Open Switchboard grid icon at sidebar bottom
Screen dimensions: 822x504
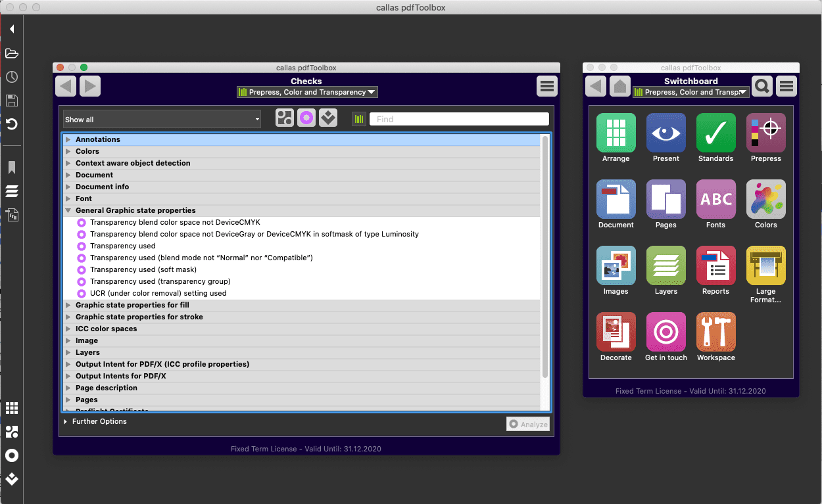click(x=11, y=408)
